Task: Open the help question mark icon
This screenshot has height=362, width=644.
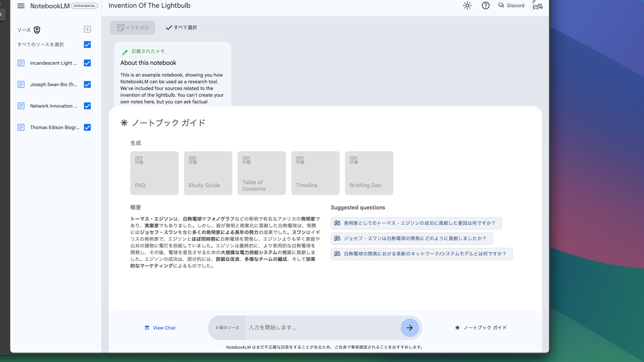Action: click(486, 6)
